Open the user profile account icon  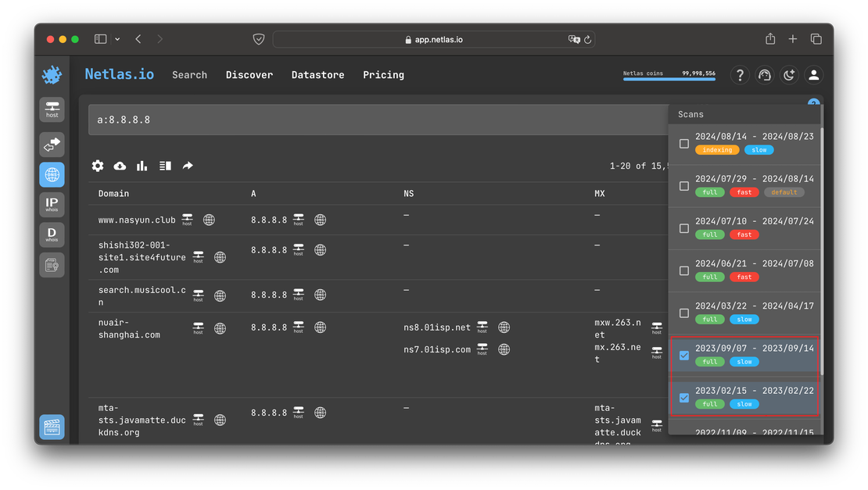pyautogui.click(x=813, y=75)
